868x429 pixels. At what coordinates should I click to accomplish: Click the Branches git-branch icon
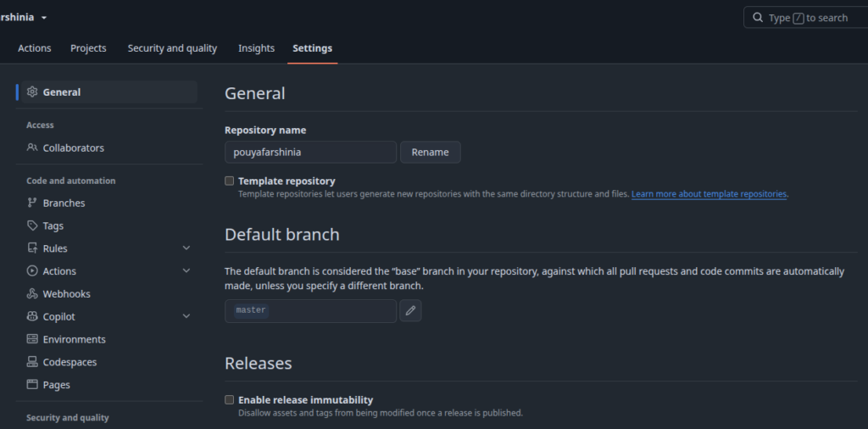pos(32,203)
